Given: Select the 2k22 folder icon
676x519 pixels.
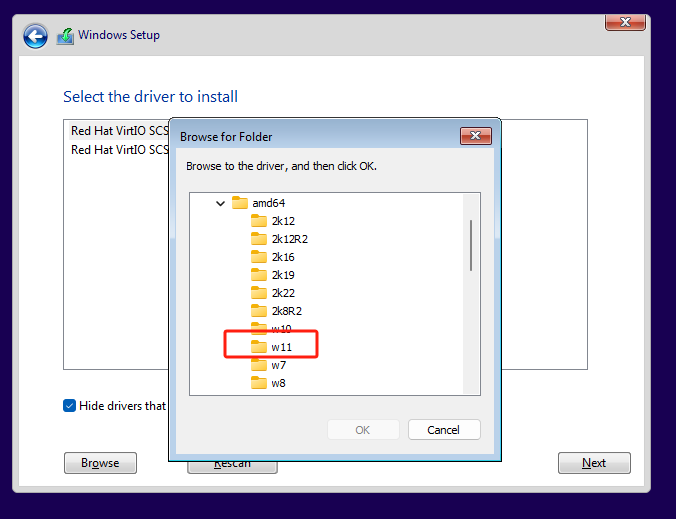Looking at the screenshot, I should click(259, 293).
